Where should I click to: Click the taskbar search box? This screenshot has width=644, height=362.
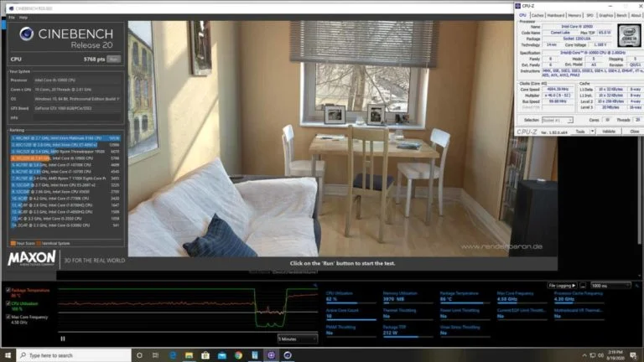74,355
